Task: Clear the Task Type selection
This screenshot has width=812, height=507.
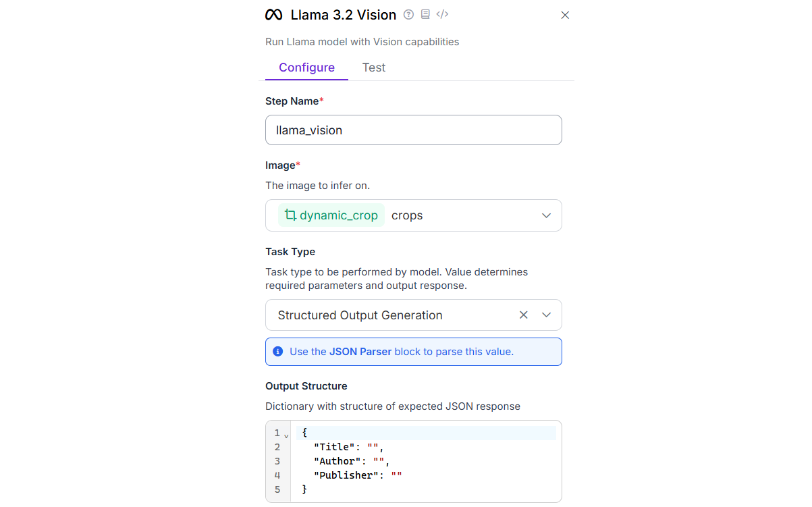Action: point(523,315)
